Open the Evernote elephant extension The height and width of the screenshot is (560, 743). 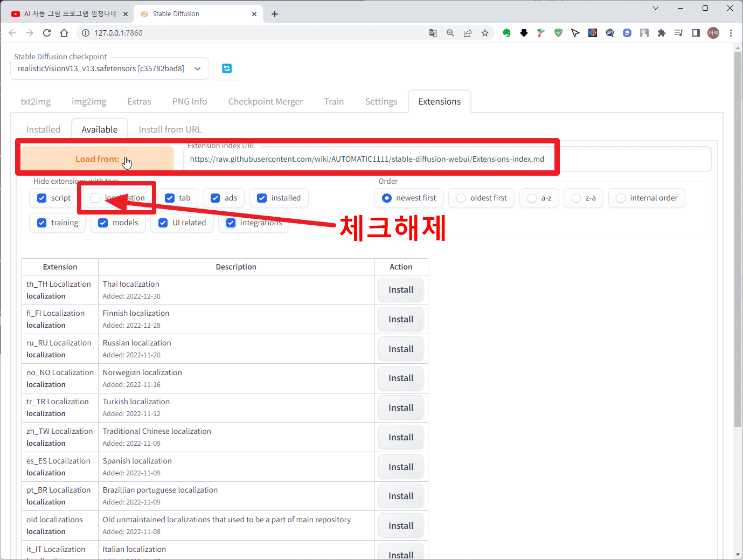[x=506, y=33]
